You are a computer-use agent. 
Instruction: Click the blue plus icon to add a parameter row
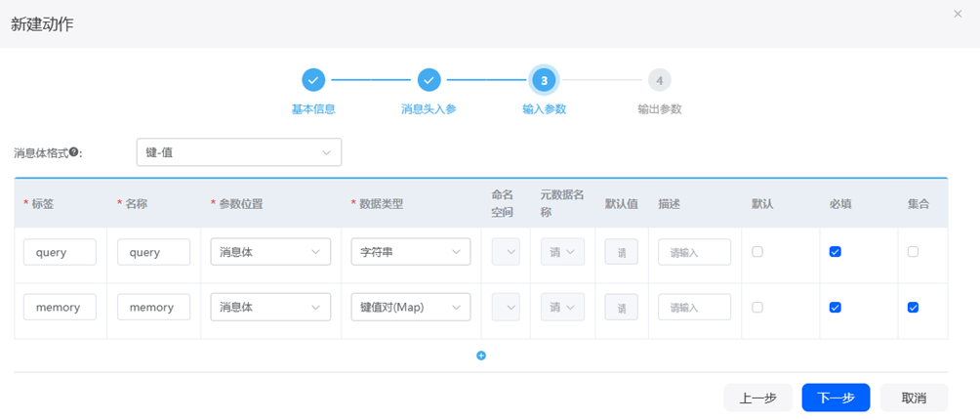click(x=481, y=356)
